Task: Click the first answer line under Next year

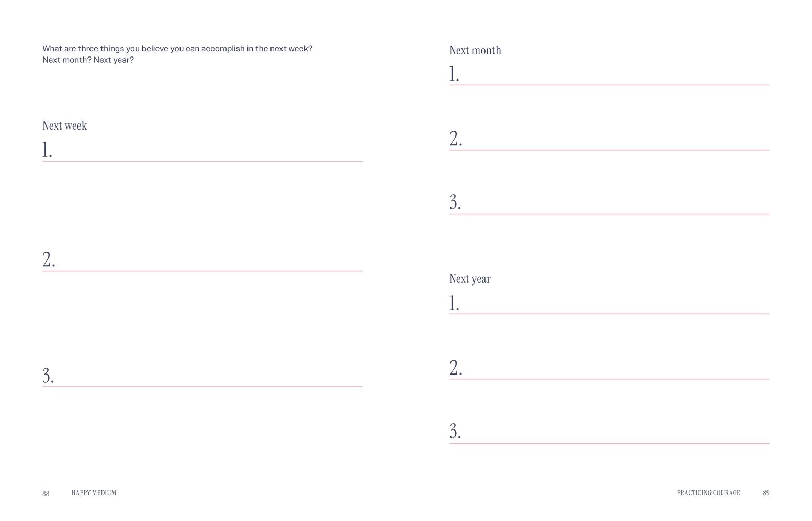Action: click(615, 308)
